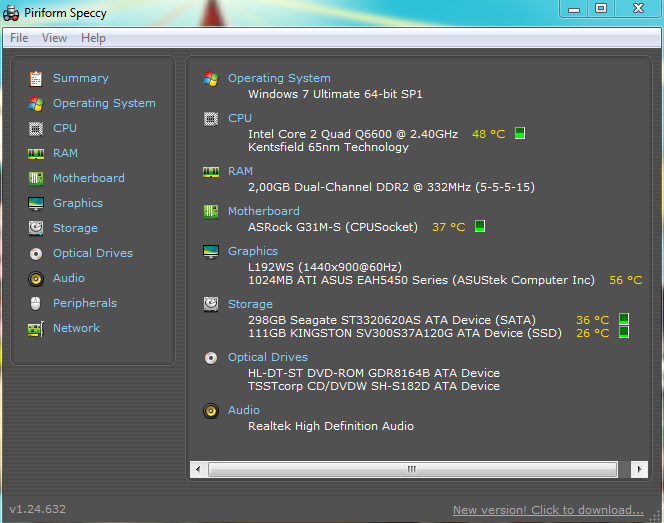Viewport: 664px width, 523px height.
Task: Click the Audio speaker icon in summary pane
Action: [x=211, y=411]
